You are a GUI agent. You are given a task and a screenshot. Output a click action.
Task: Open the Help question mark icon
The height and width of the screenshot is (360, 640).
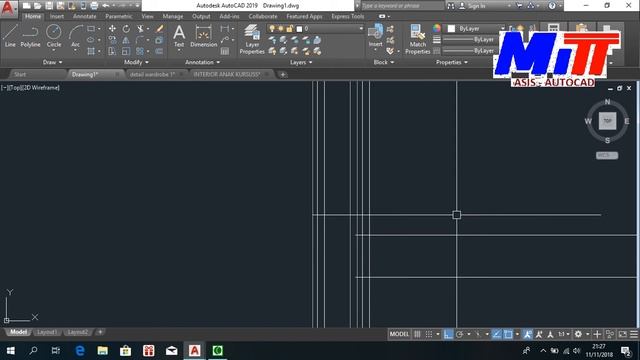coord(552,6)
